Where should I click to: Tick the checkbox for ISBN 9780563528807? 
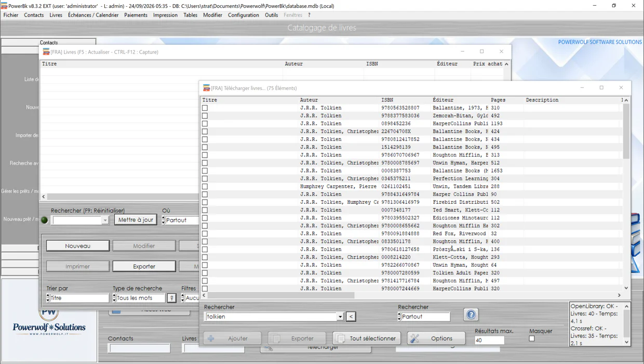205,108
